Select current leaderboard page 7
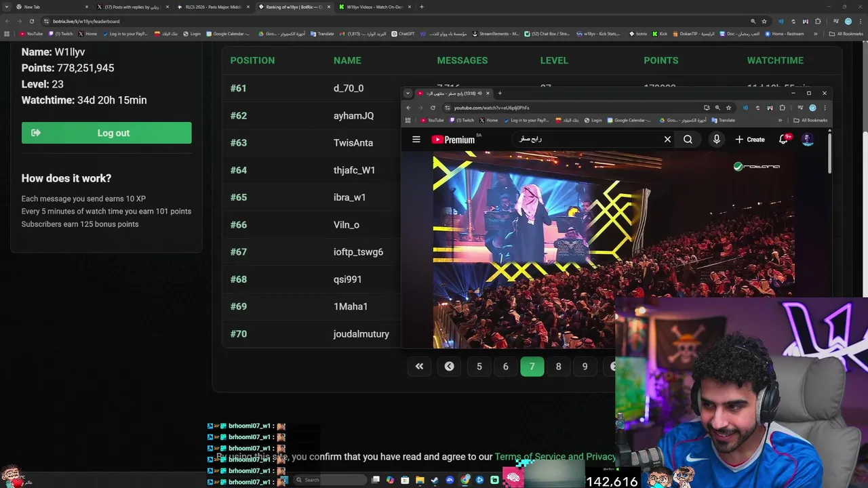Screen dimensions: 868x488 (532, 367)
